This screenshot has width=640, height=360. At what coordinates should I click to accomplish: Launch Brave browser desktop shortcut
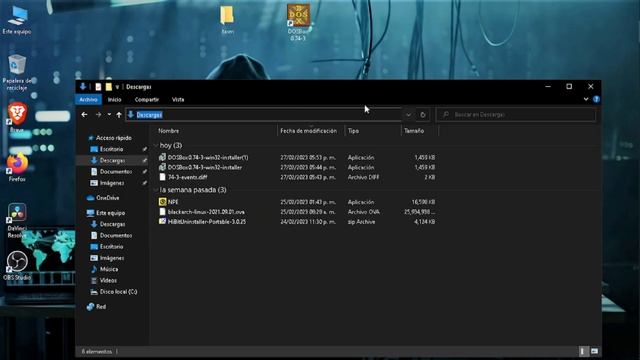[x=17, y=117]
